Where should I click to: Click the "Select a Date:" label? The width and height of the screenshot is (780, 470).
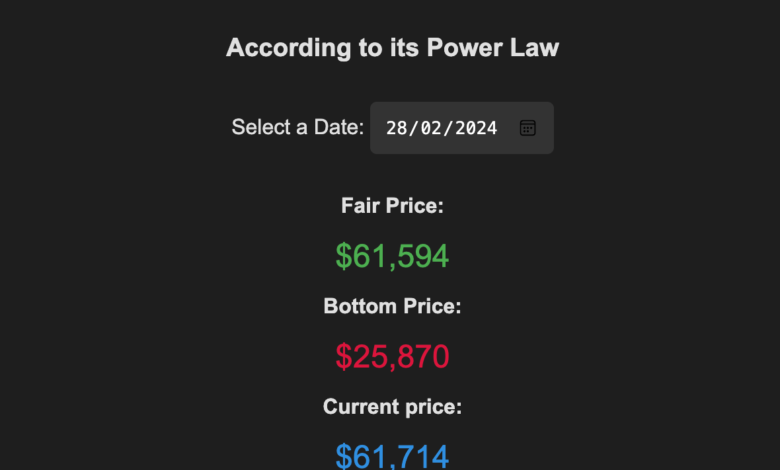click(298, 128)
